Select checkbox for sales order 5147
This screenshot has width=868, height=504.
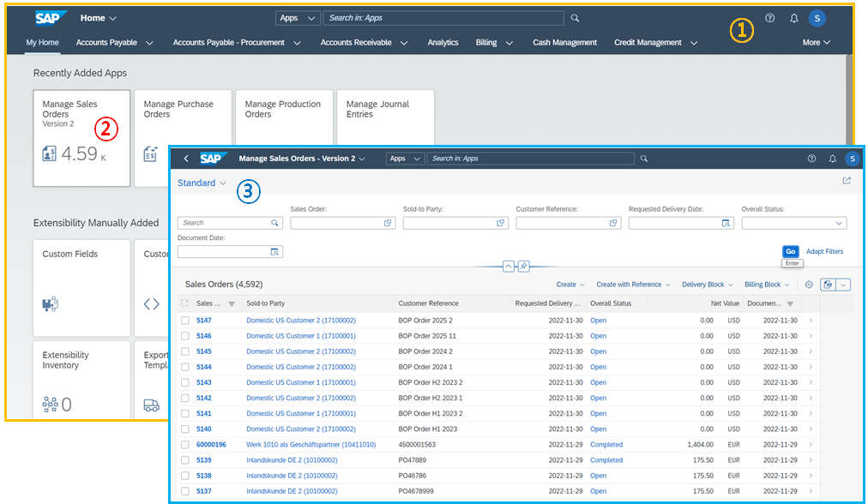[x=185, y=321]
